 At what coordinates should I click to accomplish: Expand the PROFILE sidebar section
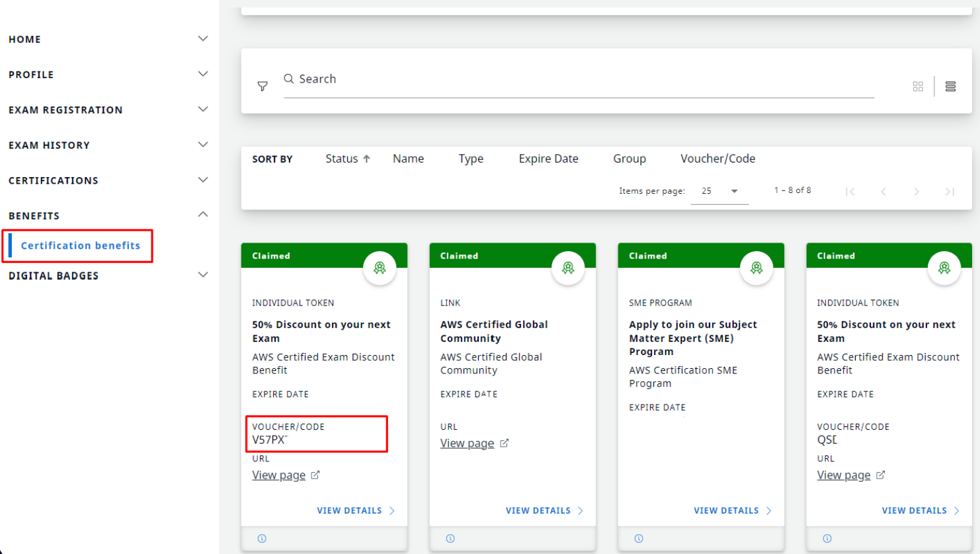pos(203,74)
